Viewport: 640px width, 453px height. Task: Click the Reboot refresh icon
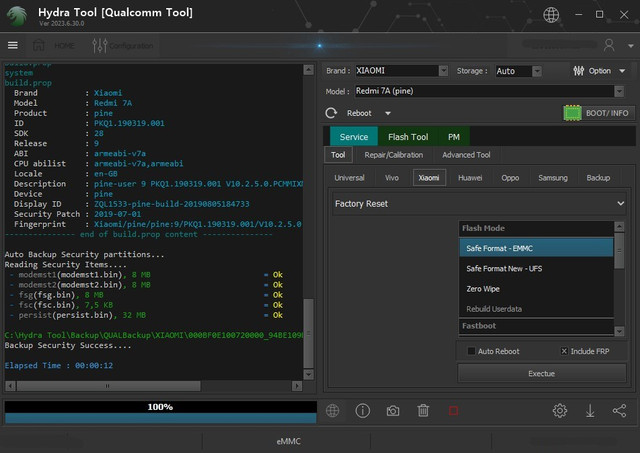click(x=331, y=113)
